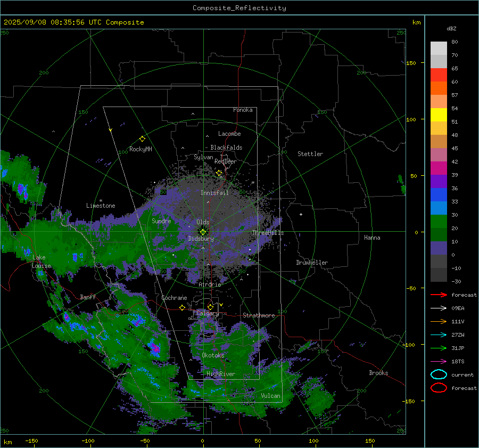Select the bright yellow 51-54 dBZ swatch
Image resolution: width=479 pixels, height=448 pixels.
[439, 115]
